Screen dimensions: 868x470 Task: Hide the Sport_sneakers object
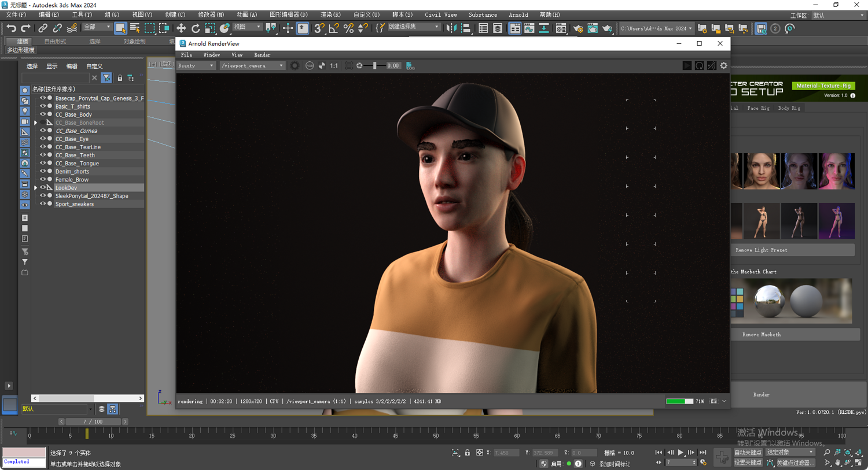click(x=42, y=203)
